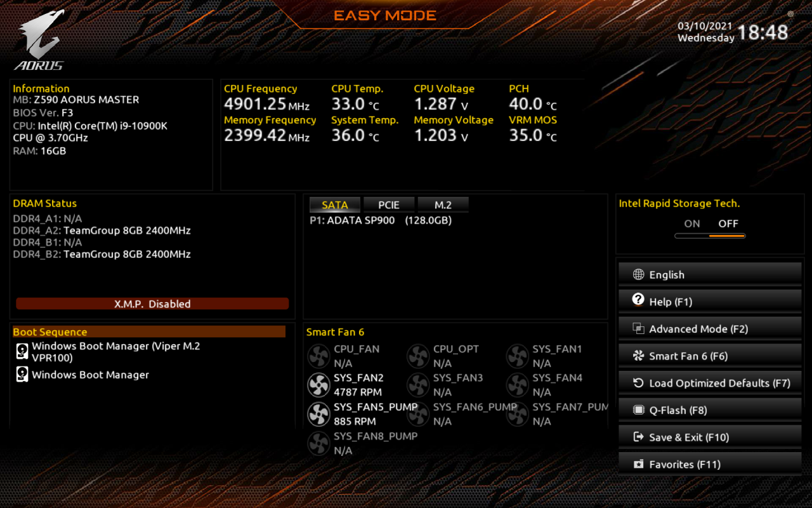Switch to the M.2 tab
812x508 pixels.
click(443, 204)
